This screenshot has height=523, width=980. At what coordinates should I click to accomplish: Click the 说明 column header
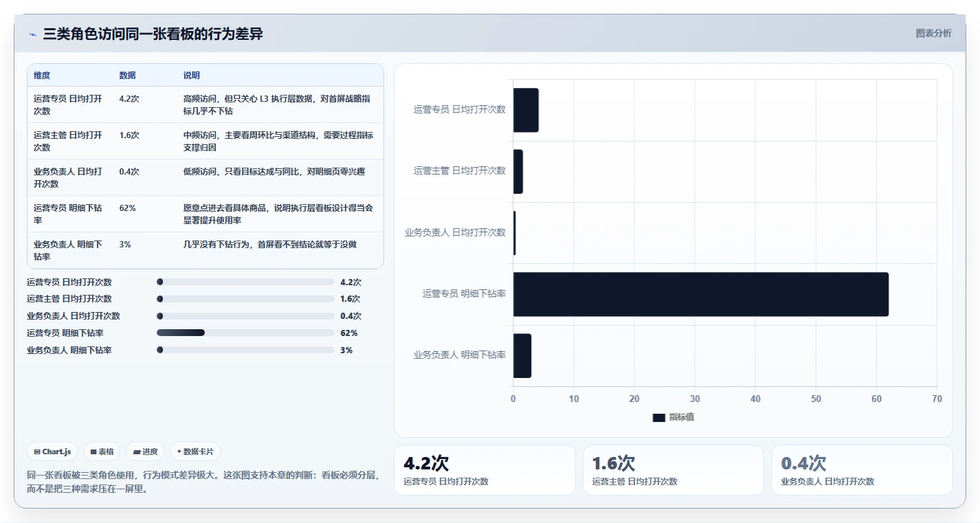(x=192, y=76)
